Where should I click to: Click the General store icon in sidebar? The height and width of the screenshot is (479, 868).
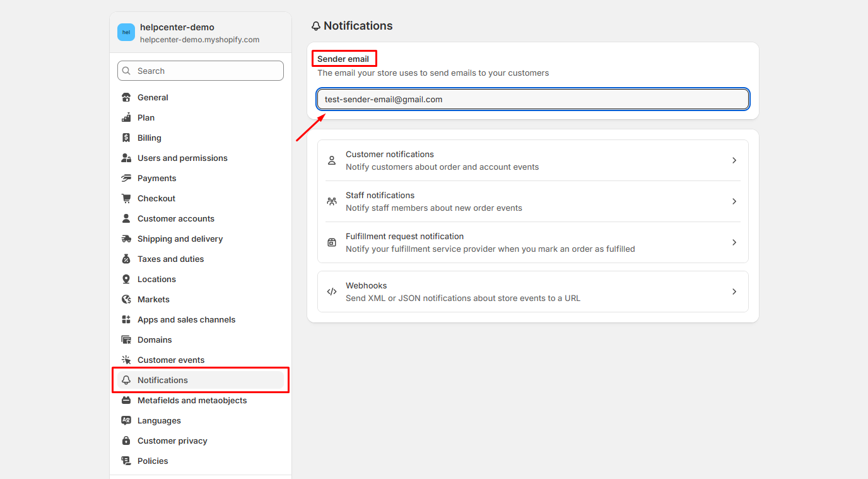coord(126,98)
